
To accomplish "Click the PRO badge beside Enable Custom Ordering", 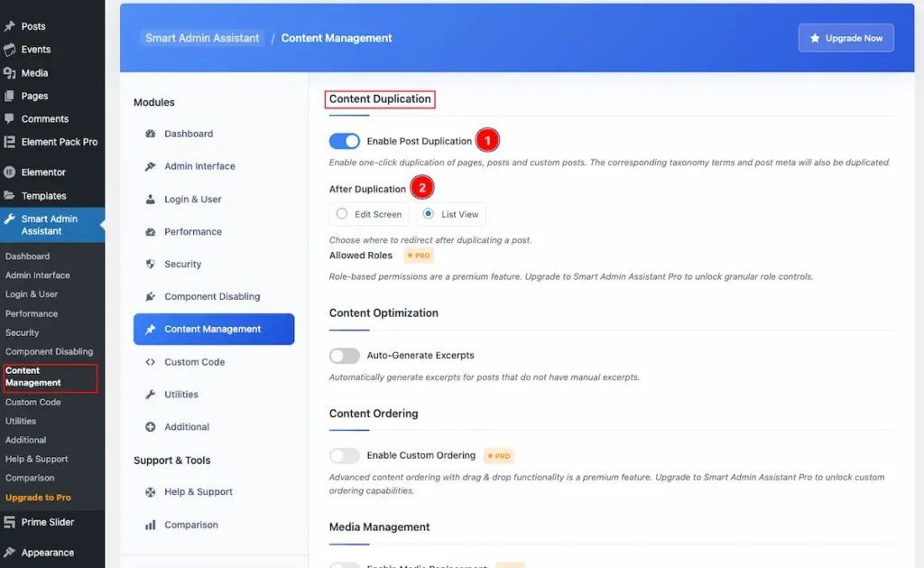I will [498, 455].
